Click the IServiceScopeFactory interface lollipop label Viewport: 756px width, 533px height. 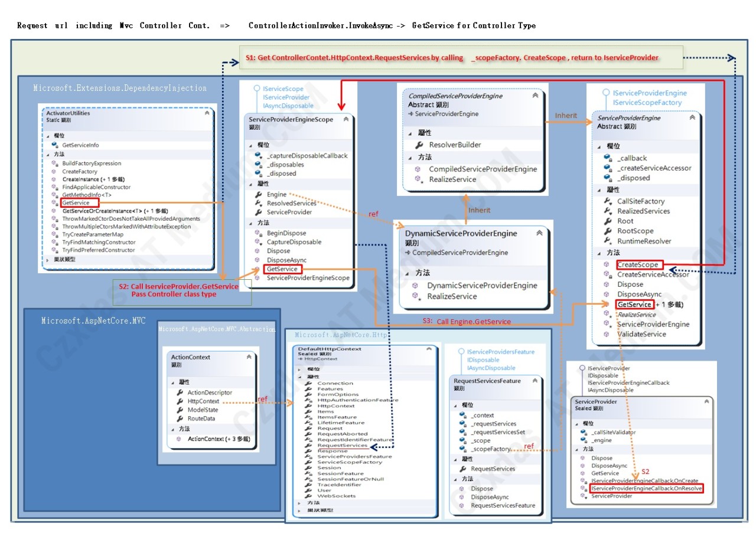[647, 103]
